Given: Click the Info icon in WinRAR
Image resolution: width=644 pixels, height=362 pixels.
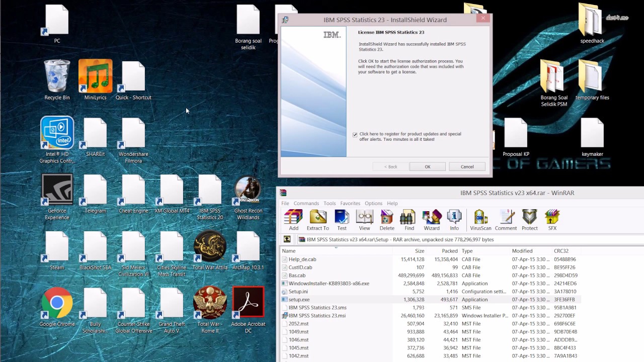Looking at the screenshot, I should [454, 220].
